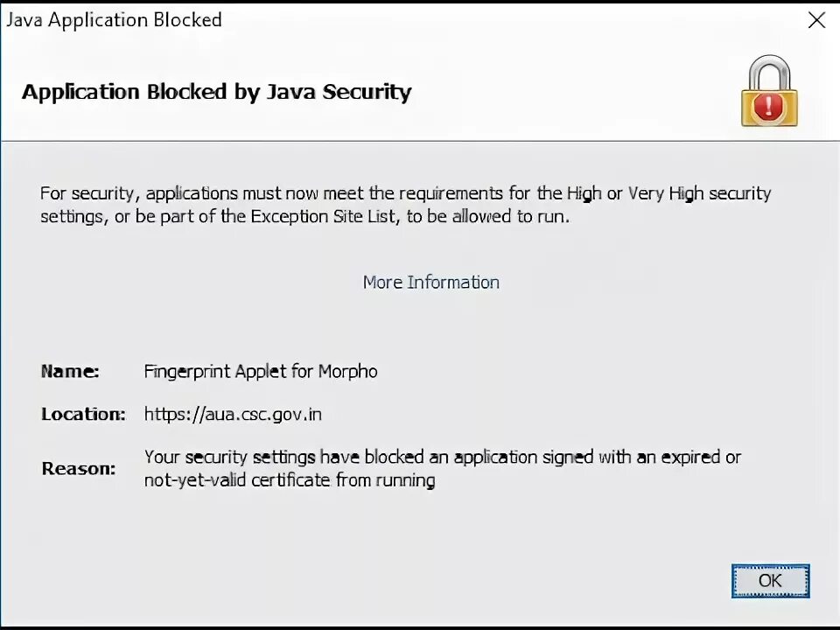Screen dimensions: 840x630
Task: Click the 'Very High security' phrase
Action: click(699, 193)
